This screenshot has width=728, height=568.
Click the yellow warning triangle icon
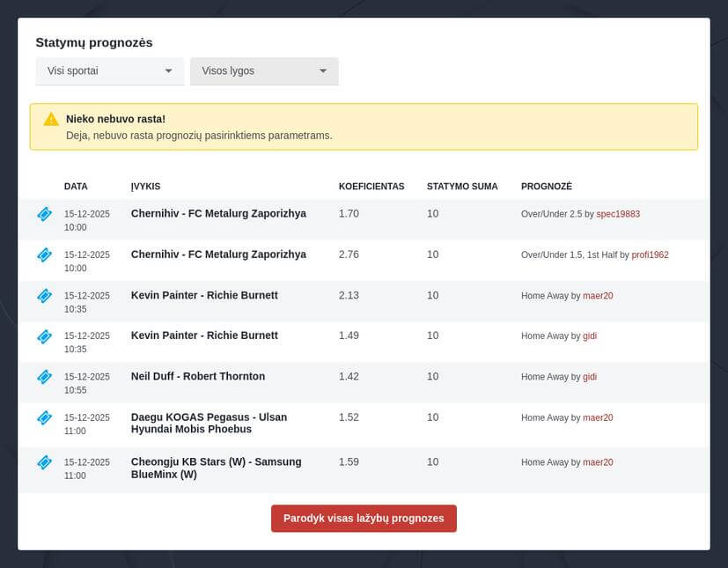[51, 119]
